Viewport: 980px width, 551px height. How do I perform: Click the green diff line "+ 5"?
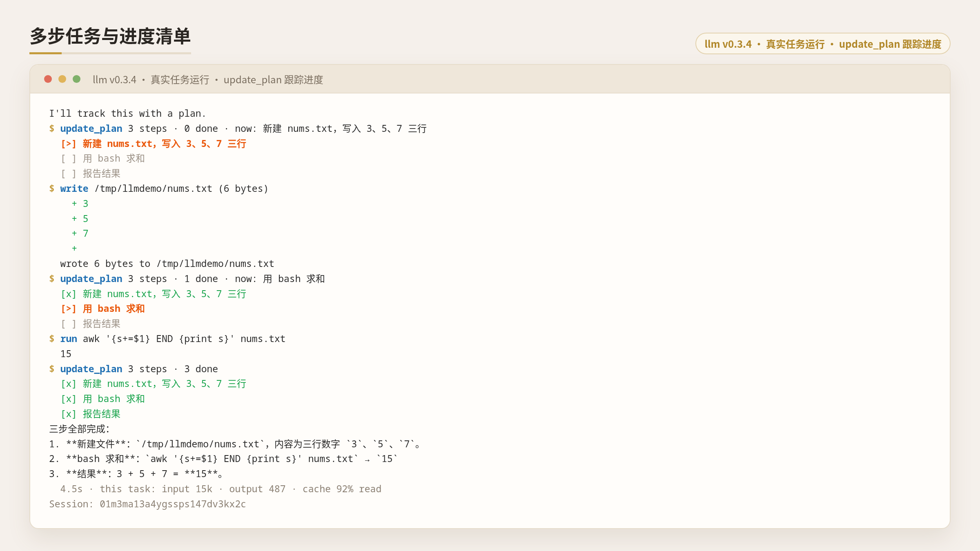pyautogui.click(x=80, y=219)
